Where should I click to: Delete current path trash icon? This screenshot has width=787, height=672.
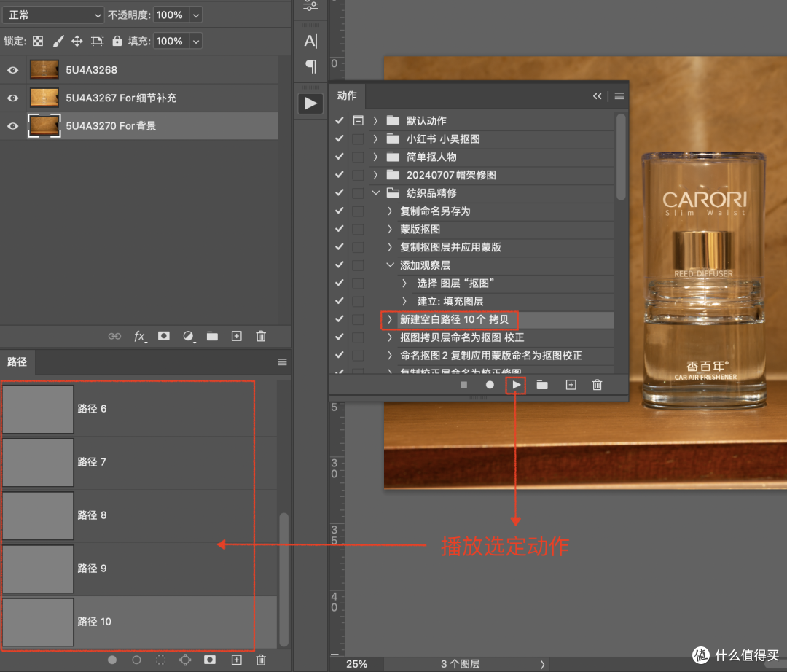click(261, 660)
